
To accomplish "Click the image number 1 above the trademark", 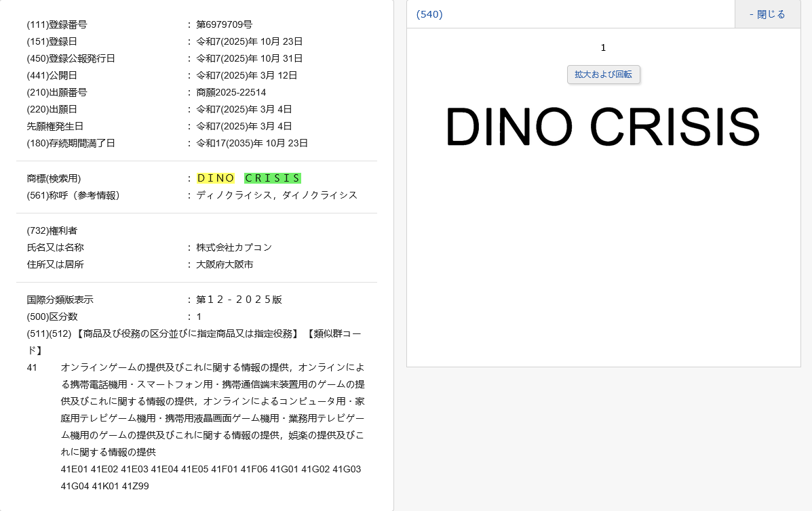I will pos(603,48).
